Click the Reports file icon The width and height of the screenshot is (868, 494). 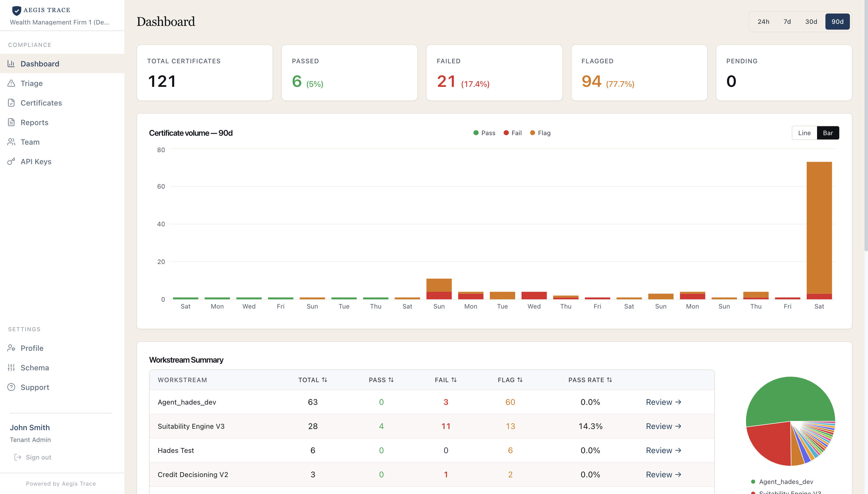pos(11,122)
